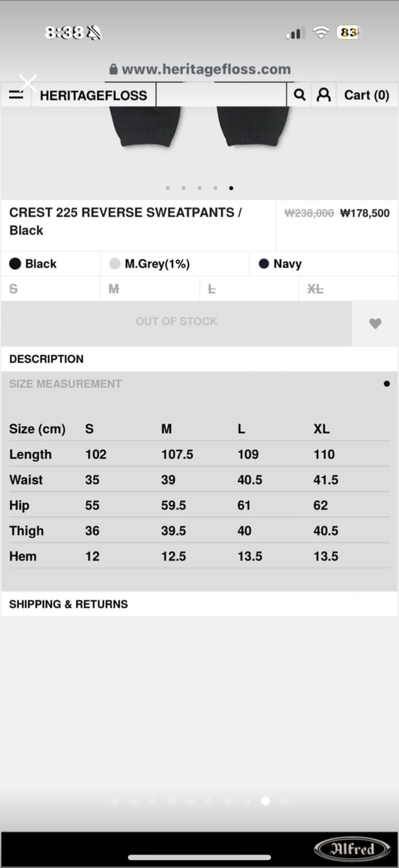Tap the Alfred logo badge

coord(352,849)
